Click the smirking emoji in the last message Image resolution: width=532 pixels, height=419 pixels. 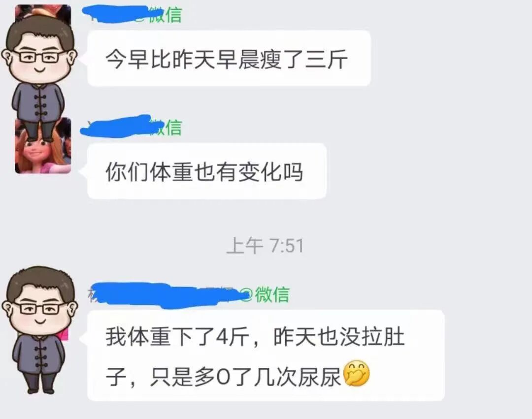click(356, 374)
